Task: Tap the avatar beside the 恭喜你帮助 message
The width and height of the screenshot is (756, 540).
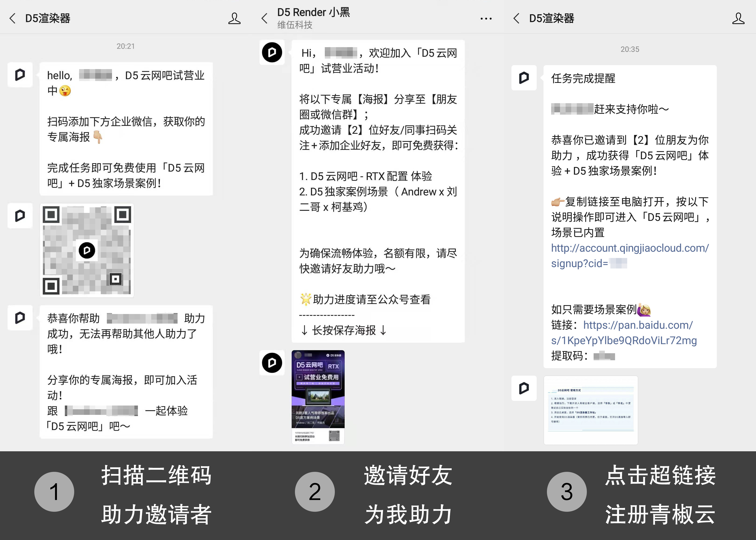Action: coord(20,318)
